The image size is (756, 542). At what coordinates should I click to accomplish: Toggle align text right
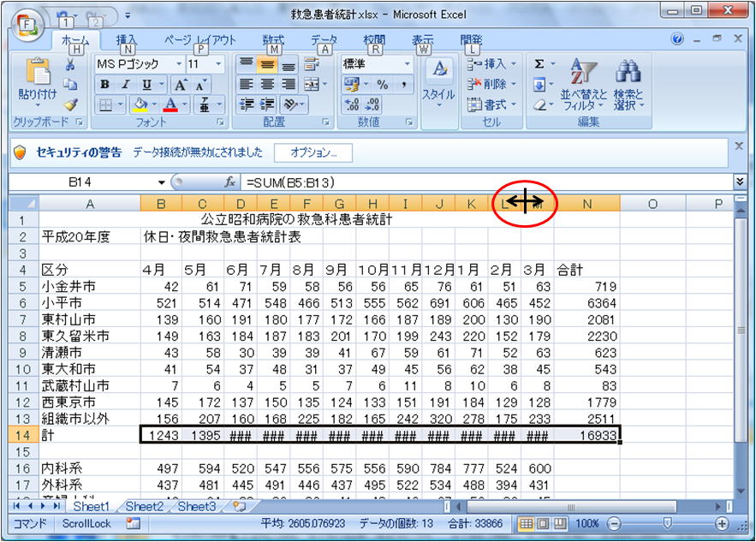[x=289, y=85]
